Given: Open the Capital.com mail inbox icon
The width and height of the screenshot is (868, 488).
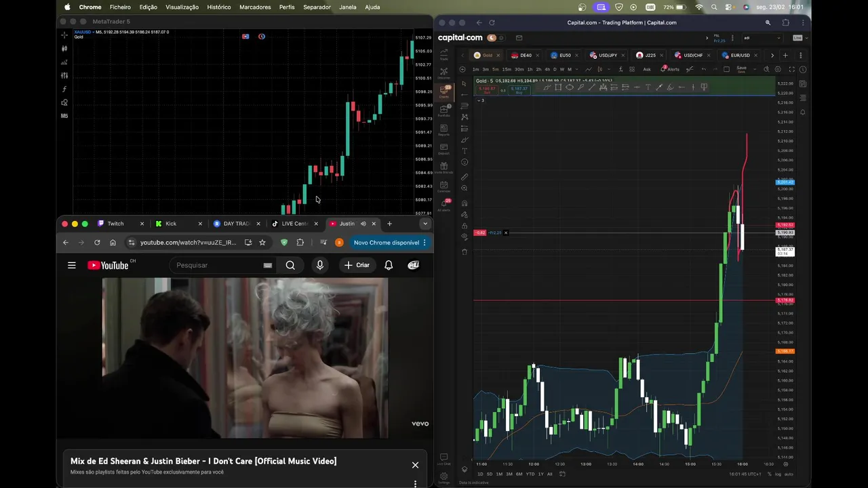Looking at the screenshot, I should pos(519,38).
